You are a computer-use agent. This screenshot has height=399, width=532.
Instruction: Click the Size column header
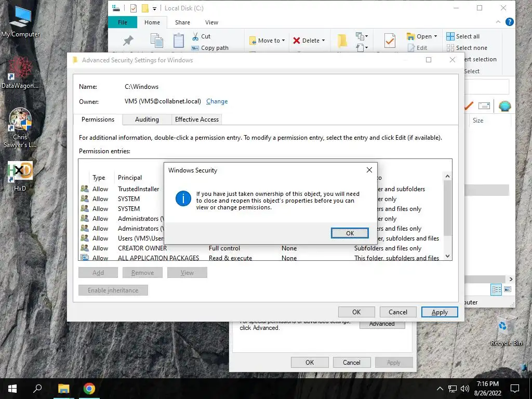478,120
